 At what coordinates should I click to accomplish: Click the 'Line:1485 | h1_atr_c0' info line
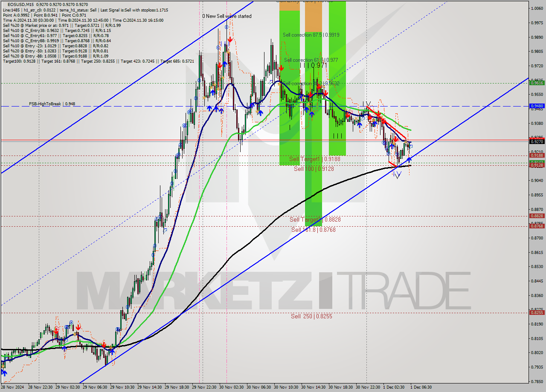pos(85,10)
